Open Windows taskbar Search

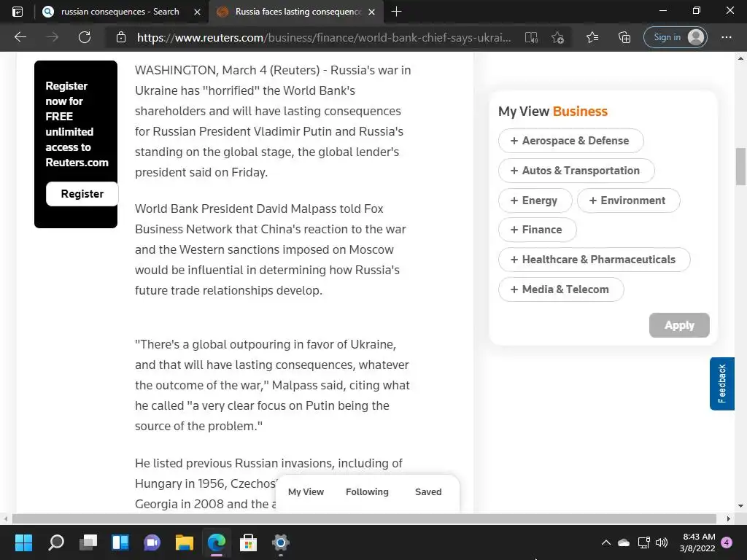click(55, 542)
